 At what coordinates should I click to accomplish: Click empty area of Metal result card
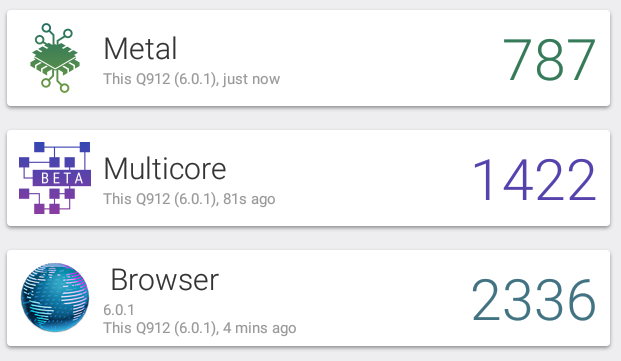point(376,58)
